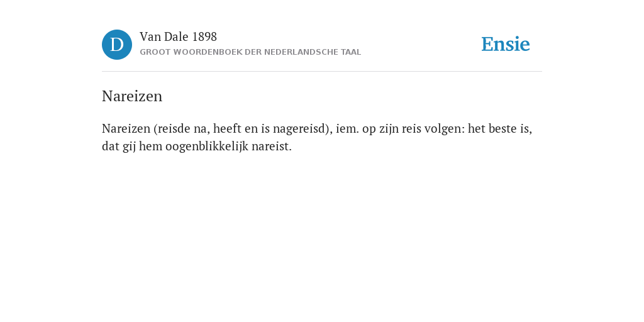The image size is (644, 322).
Task: Click the blue circular D icon
Action: [117, 45]
